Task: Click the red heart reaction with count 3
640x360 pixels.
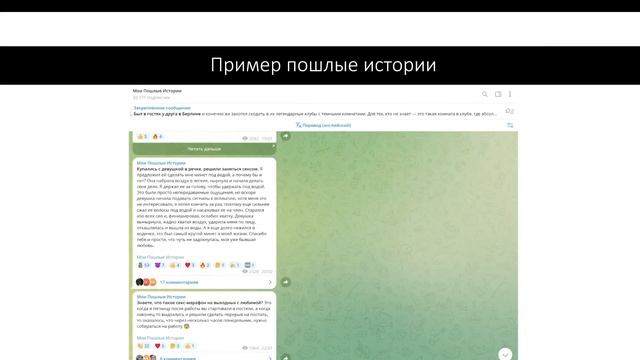Action: 190,265
